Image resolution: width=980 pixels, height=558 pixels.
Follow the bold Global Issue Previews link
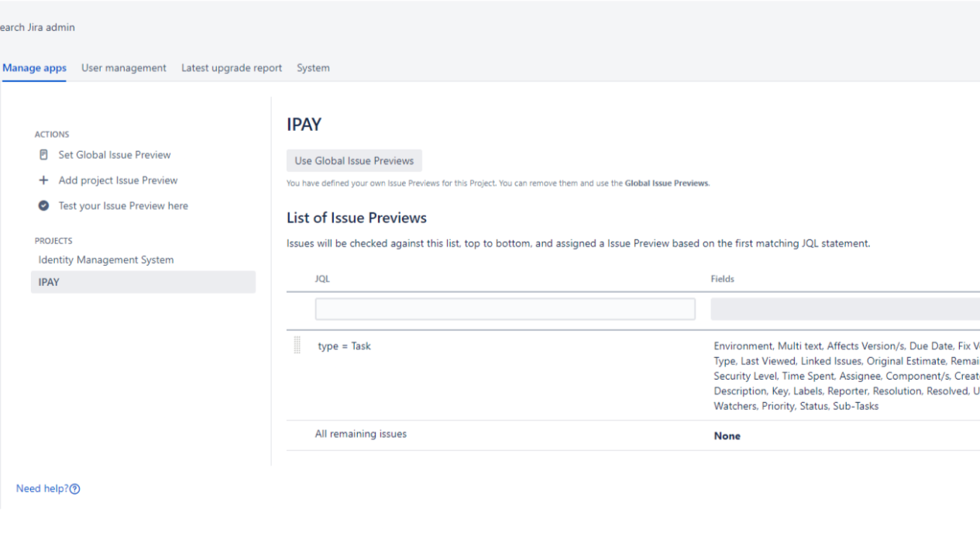click(x=666, y=184)
